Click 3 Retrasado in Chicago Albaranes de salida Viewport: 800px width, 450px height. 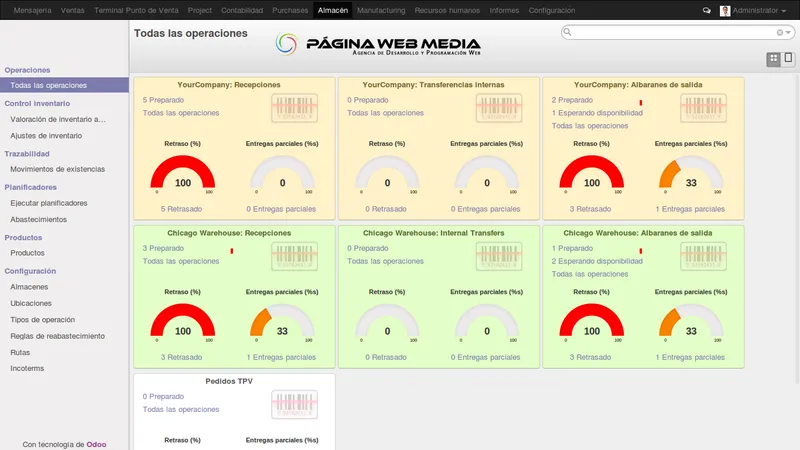(x=590, y=357)
